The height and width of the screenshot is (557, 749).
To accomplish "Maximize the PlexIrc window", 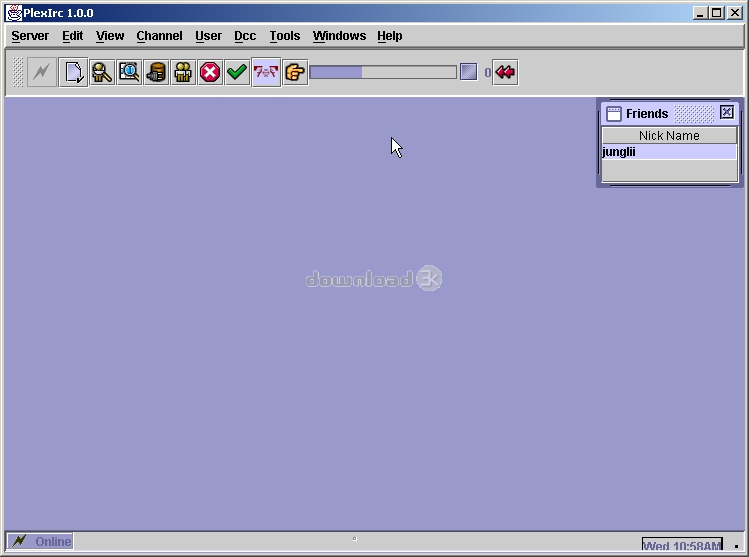I will (x=717, y=13).
